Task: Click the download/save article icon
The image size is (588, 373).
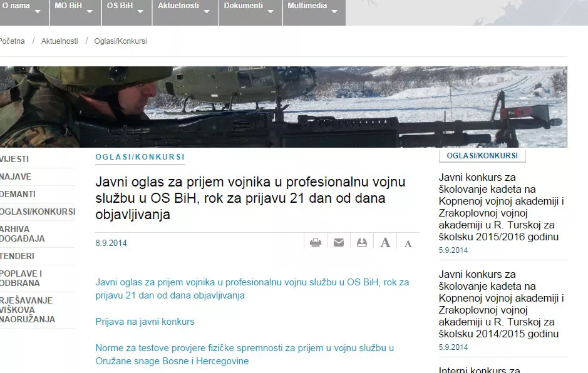Action: 362,243
